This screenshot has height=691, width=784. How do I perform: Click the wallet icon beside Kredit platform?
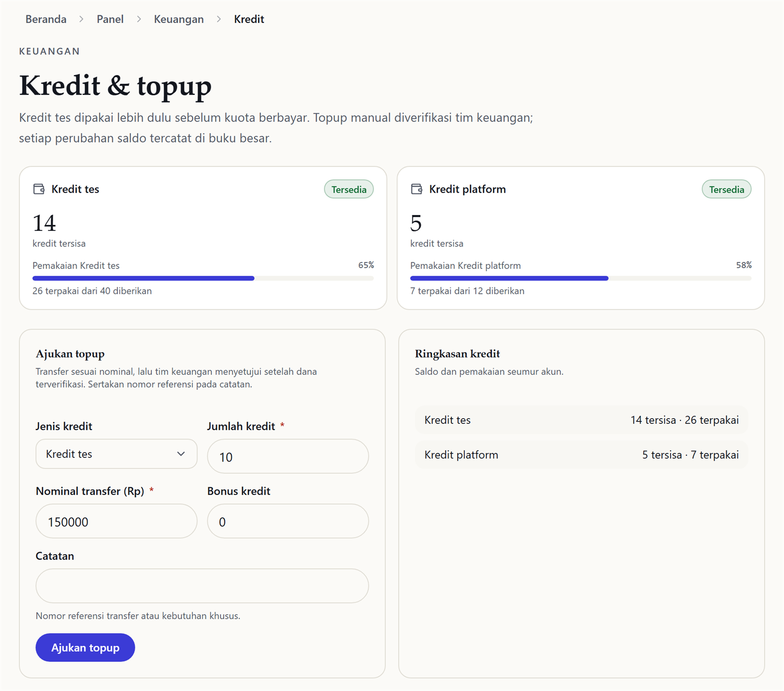tap(416, 189)
